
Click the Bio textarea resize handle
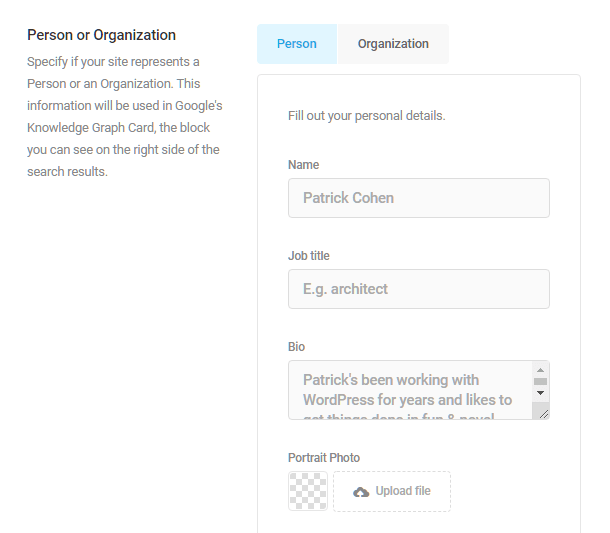tap(544, 414)
